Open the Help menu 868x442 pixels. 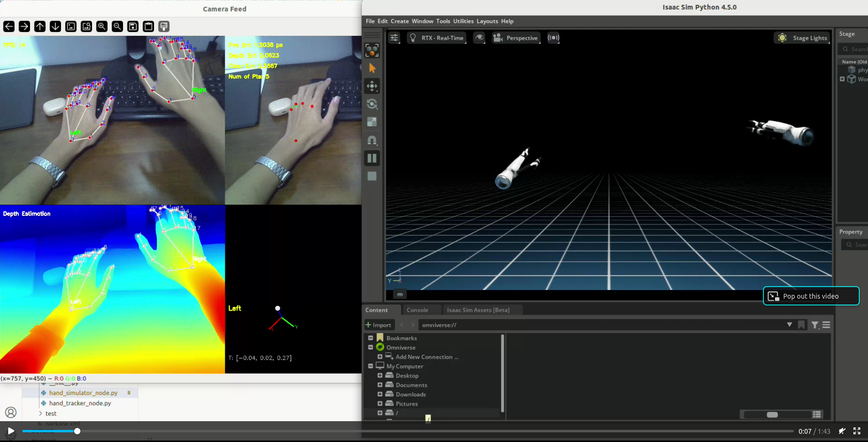tap(507, 21)
